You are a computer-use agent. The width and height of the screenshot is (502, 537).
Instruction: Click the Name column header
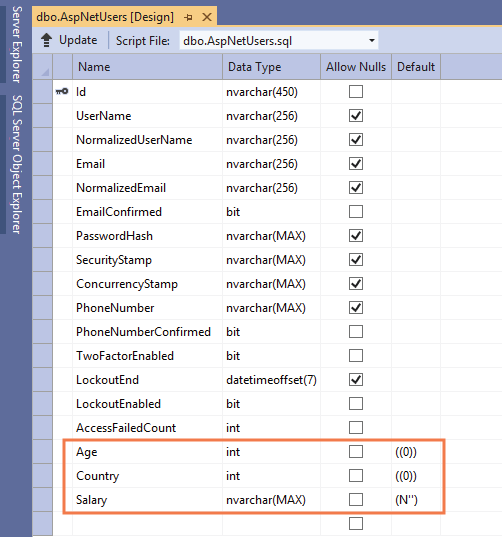(148, 66)
